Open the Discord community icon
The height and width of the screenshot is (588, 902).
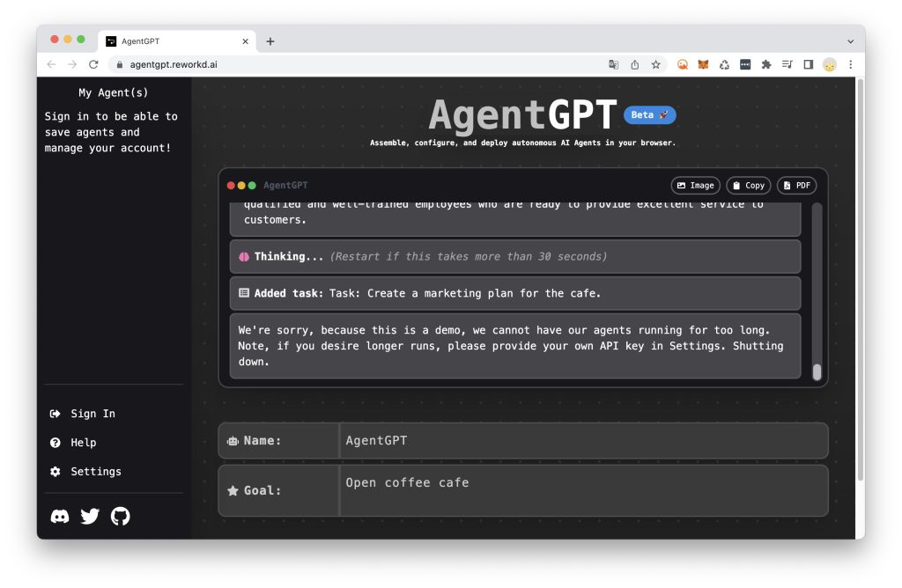[59, 517]
